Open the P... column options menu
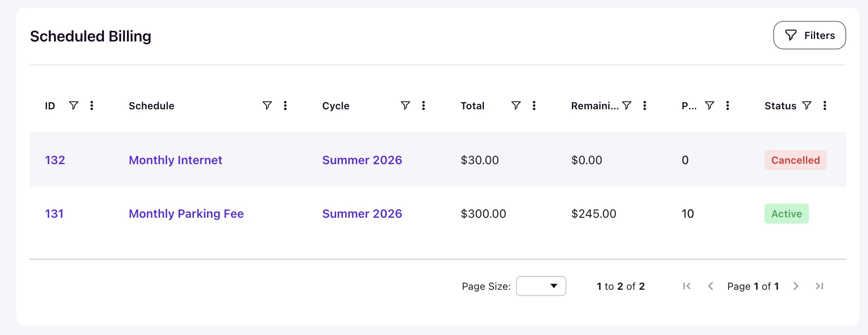Screen dimensions: 868x335 tap(728, 106)
